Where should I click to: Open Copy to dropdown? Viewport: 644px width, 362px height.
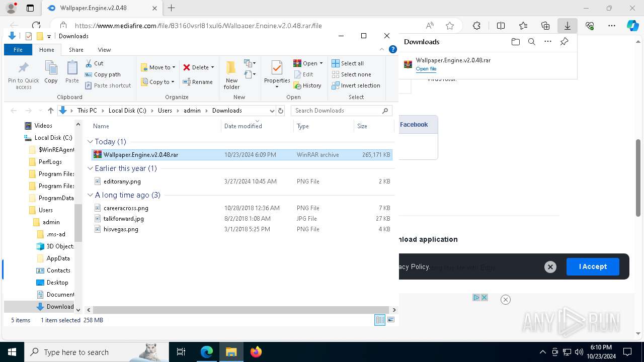(157, 82)
